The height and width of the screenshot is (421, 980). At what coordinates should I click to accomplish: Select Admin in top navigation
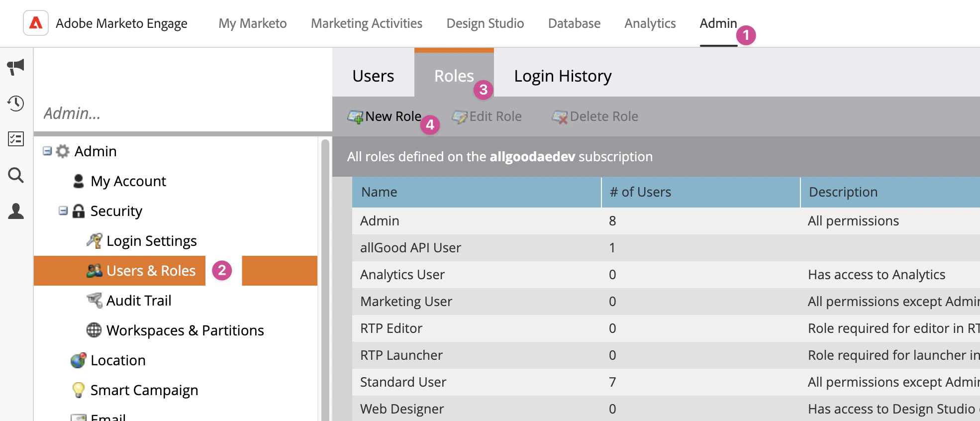pyautogui.click(x=718, y=23)
